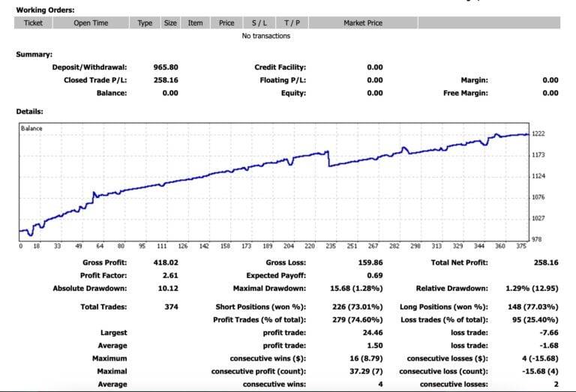
Task: Click the Market Price column header
Action: click(363, 23)
